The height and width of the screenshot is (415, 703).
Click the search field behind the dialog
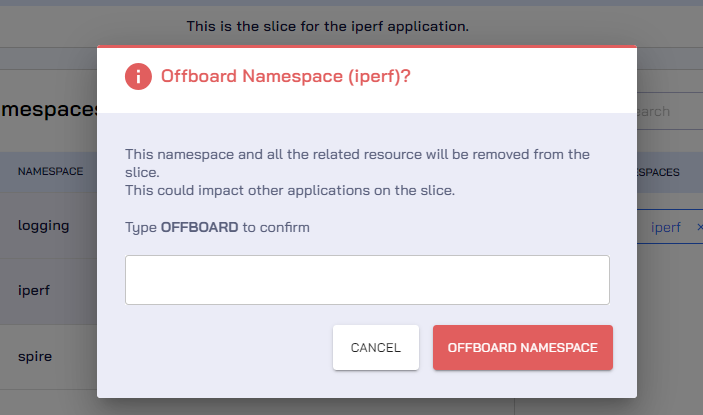(x=670, y=111)
